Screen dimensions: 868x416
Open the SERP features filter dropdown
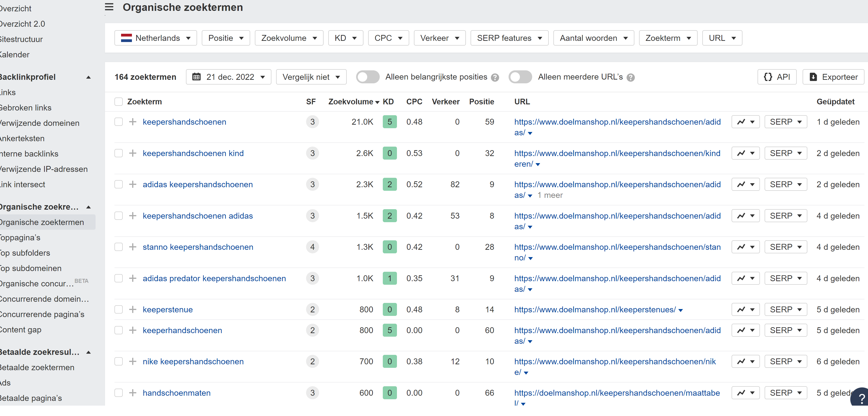(x=510, y=38)
